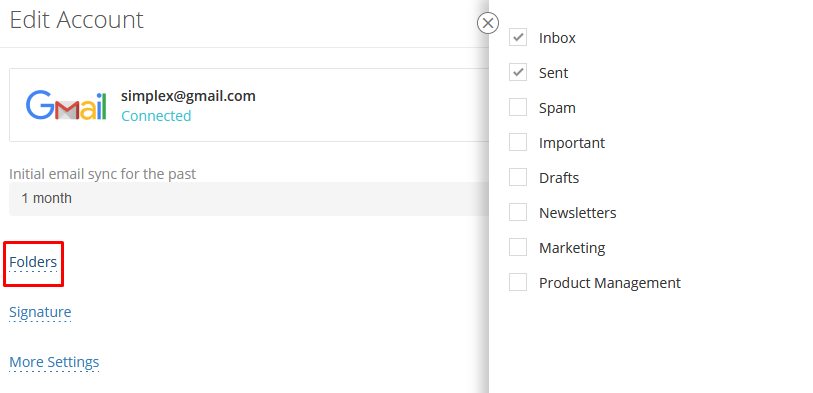Uncheck the Sent folder checkbox
Screen dimensions: 813x393
pos(518,72)
